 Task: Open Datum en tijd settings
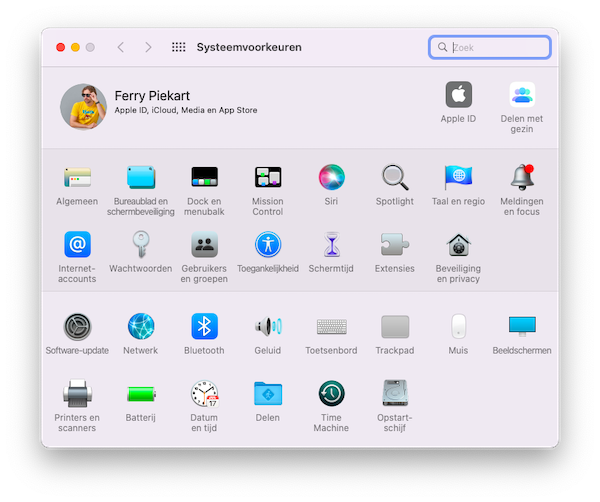204,393
